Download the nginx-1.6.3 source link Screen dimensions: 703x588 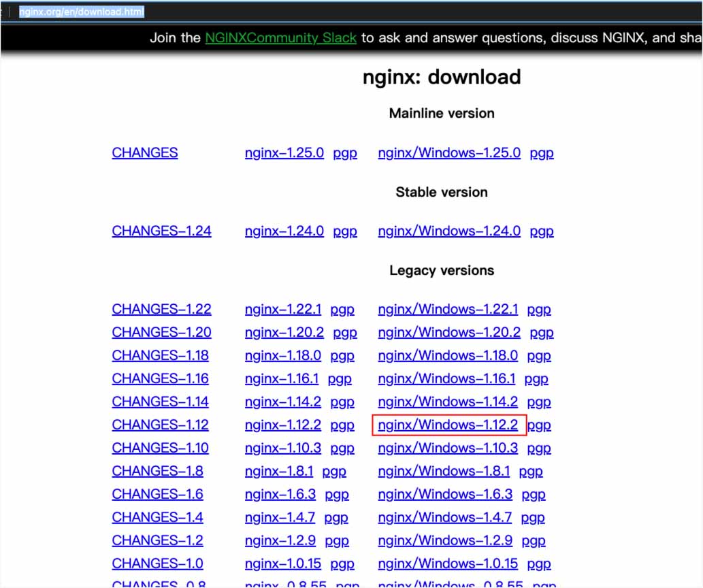[280, 494]
